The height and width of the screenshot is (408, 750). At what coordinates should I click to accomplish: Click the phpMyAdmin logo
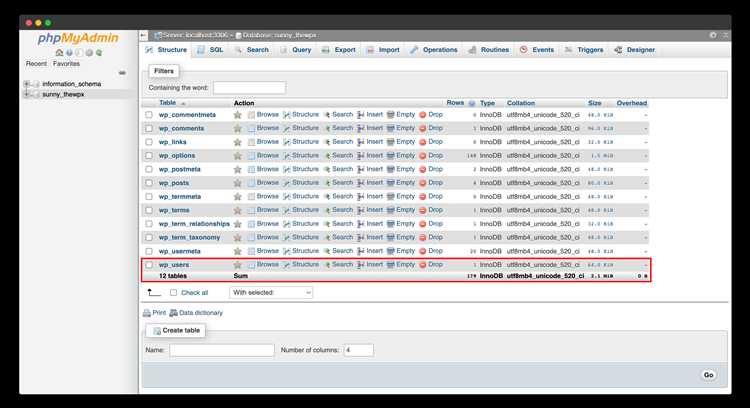(x=78, y=38)
